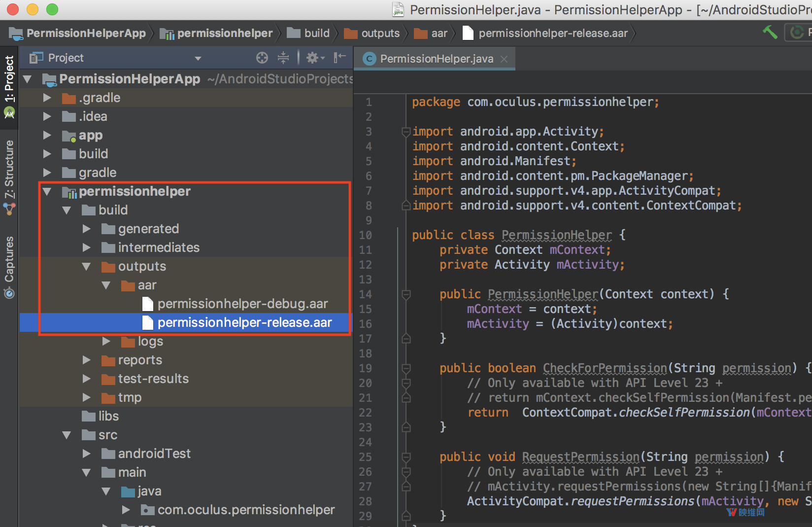Collapse the permissionhelper module node
Viewport: 812px width, 527px height.
(x=47, y=192)
